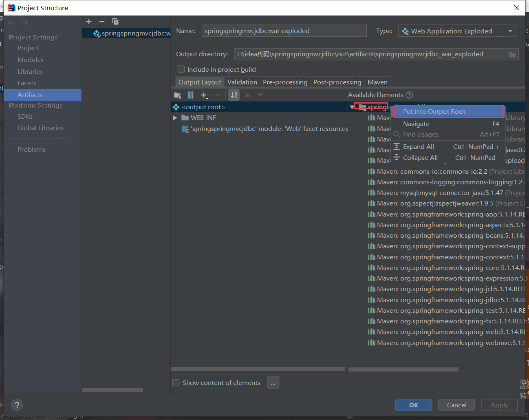The width and height of the screenshot is (529, 420).
Task: Click library icon beside spring-aop
Action: click(x=372, y=214)
